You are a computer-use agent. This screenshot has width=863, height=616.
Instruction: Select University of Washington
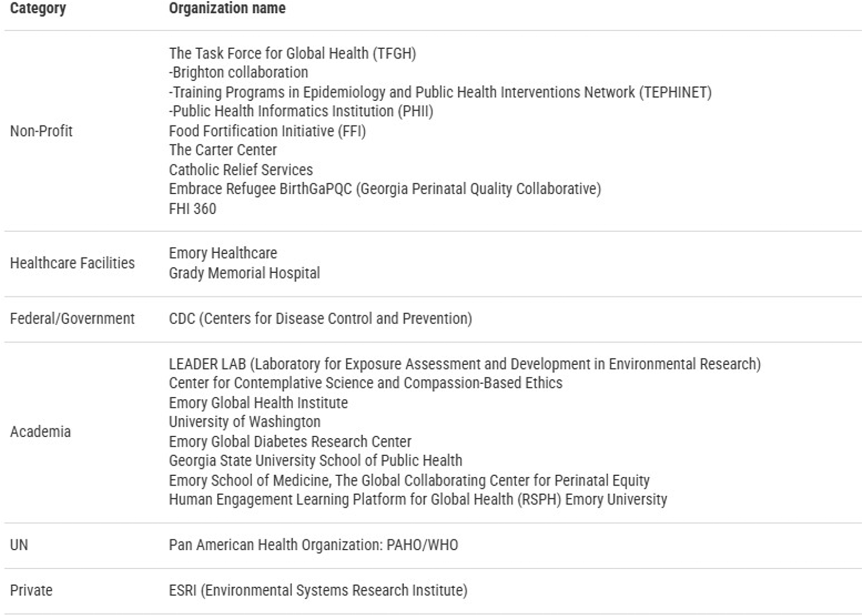tap(244, 422)
